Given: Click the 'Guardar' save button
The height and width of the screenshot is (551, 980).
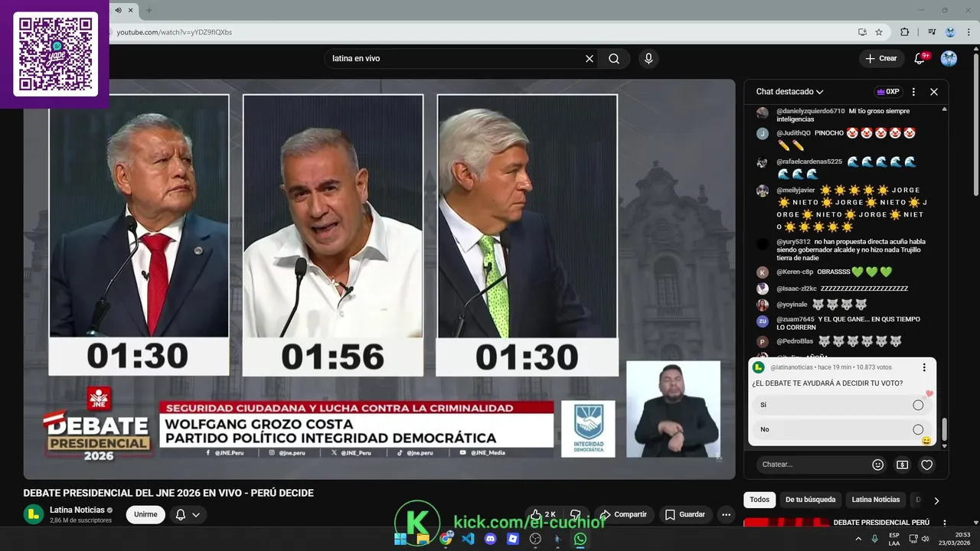Looking at the screenshot, I should click(685, 515).
